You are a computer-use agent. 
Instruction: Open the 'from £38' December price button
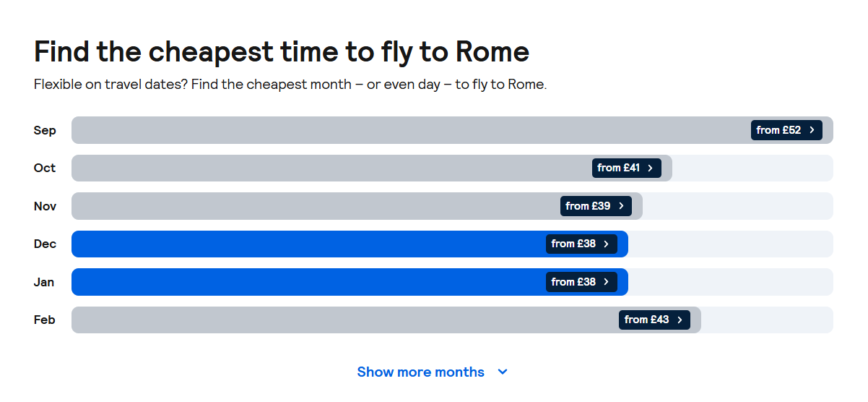(581, 244)
